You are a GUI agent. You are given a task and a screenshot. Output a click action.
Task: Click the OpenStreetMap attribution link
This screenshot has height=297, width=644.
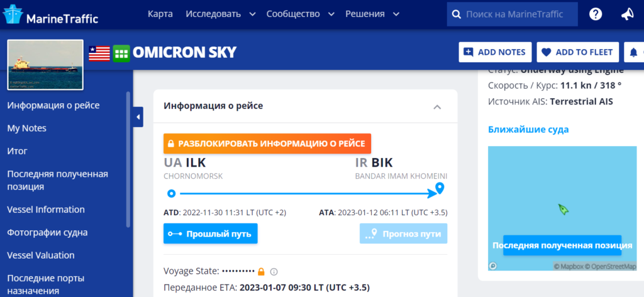tap(611, 267)
